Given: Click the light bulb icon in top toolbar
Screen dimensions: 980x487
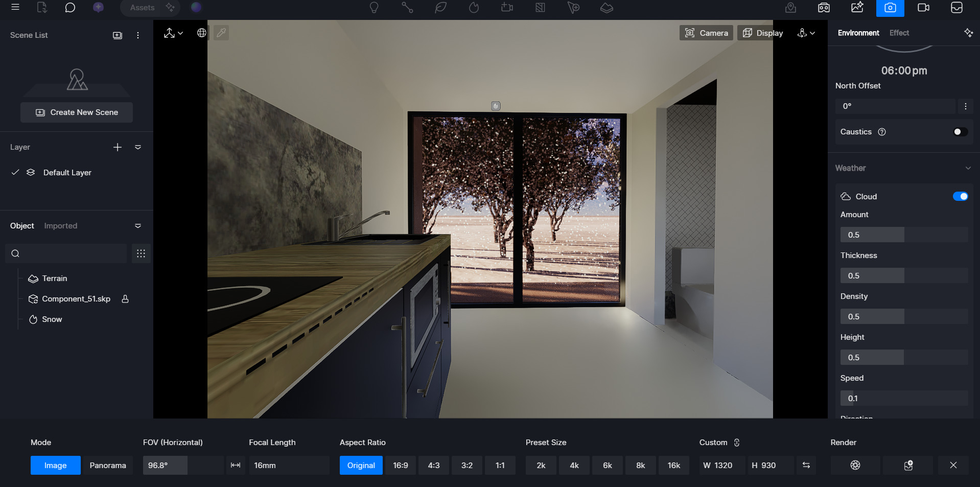Looking at the screenshot, I should pos(374,8).
